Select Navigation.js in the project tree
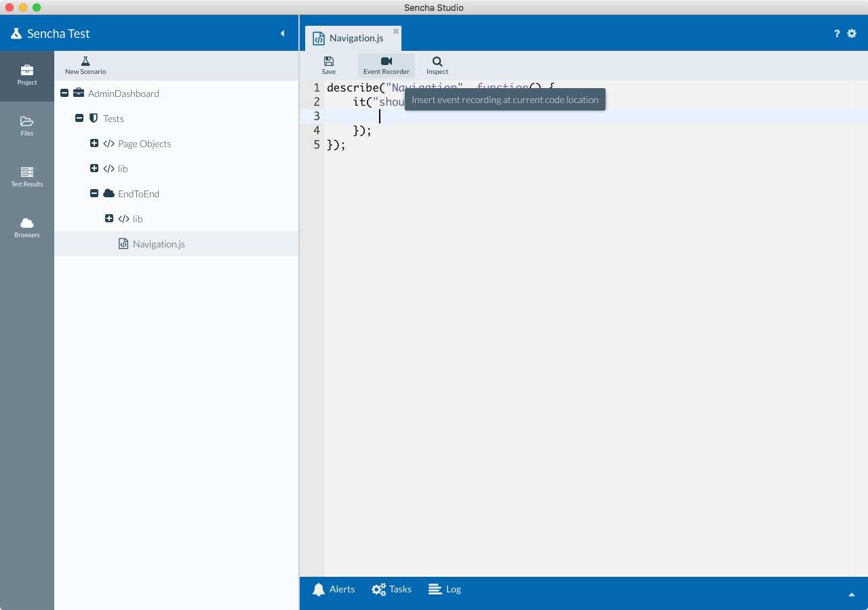The image size is (868, 610). click(x=176, y=244)
